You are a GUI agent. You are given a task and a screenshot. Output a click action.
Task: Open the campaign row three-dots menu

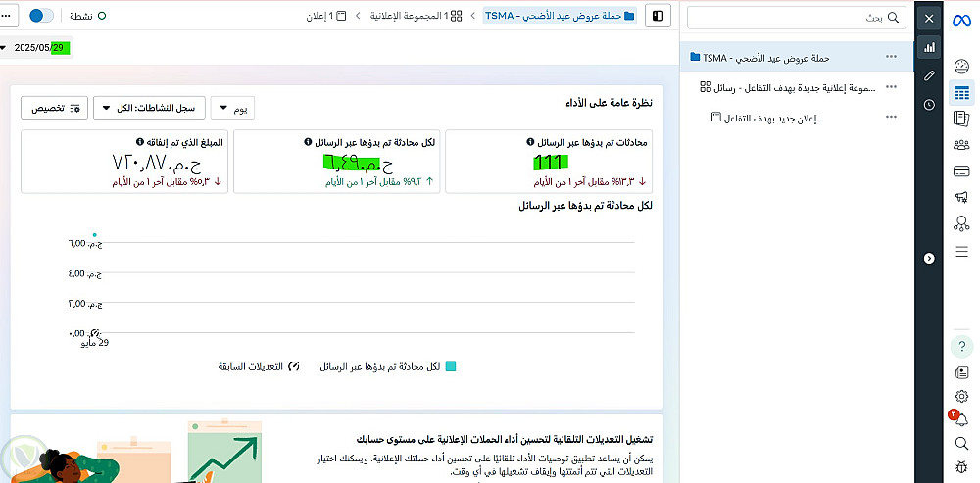point(891,56)
